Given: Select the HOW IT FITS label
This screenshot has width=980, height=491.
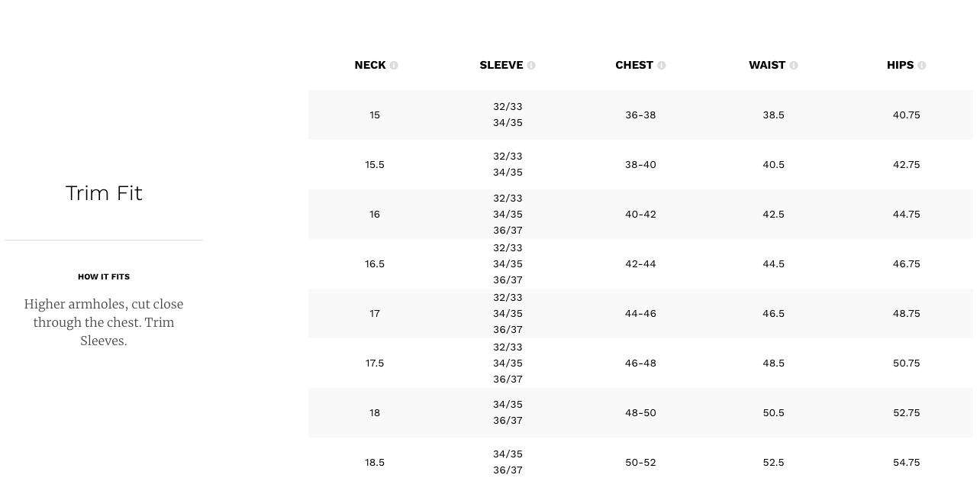Looking at the screenshot, I should (104, 277).
